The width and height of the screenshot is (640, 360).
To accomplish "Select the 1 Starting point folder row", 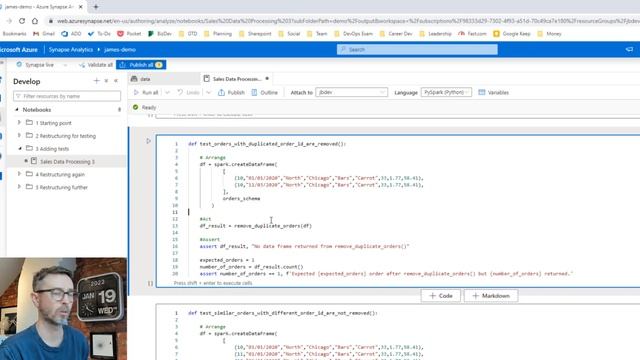I will [x=67, y=123].
